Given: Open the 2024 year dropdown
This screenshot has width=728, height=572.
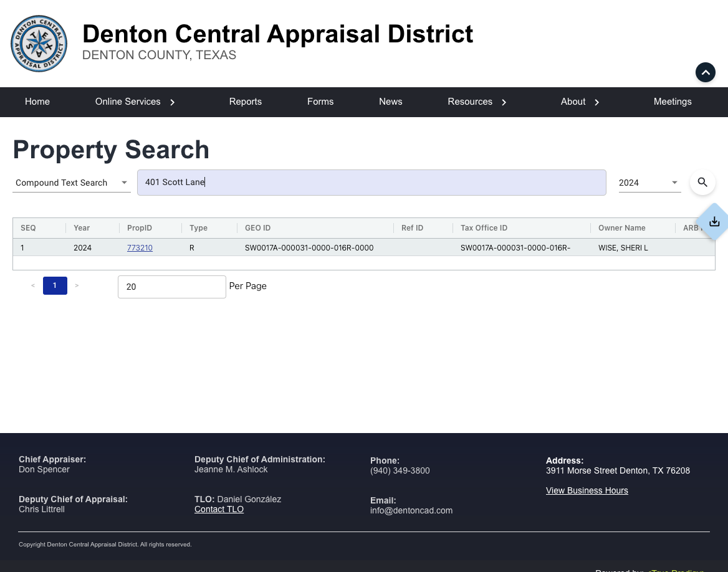Looking at the screenshot, I should 649,183.
